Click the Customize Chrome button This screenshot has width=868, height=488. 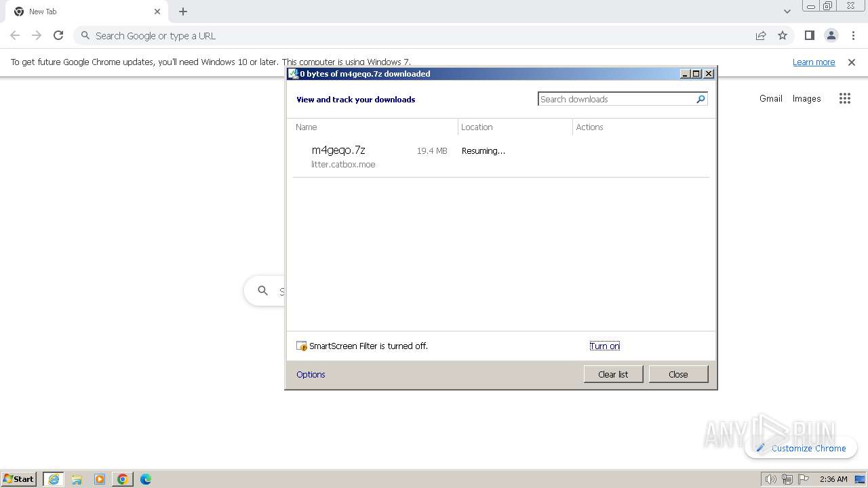(x=801, y=448)
